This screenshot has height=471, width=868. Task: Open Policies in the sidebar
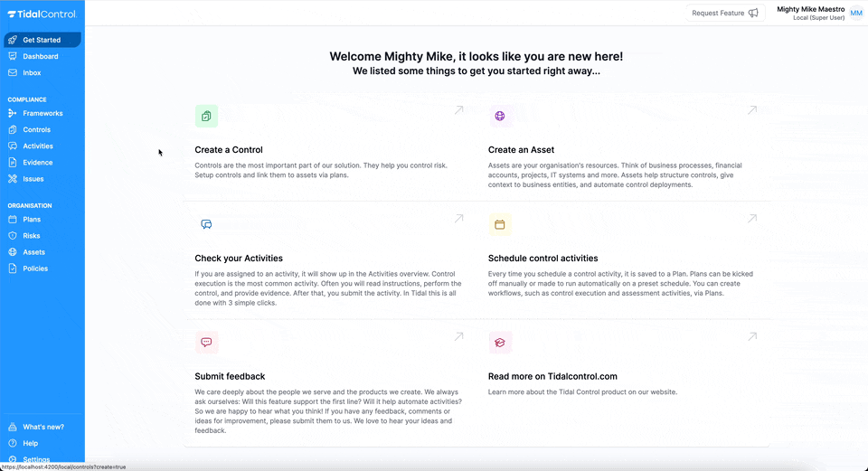pyautogui.click(x=35, y=268)
